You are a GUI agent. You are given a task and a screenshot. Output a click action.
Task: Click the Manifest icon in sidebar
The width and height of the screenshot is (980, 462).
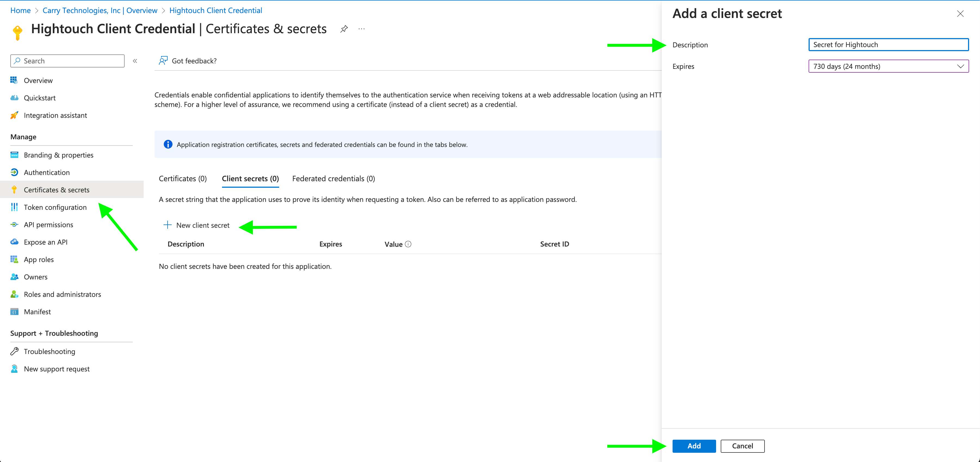pos(14,312)
